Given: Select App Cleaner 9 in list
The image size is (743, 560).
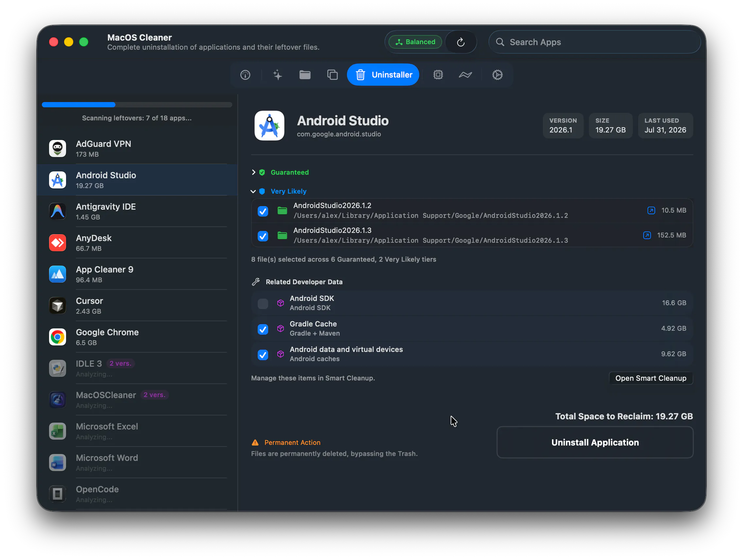Looking at the screenshot, I should tap(137, 274).
